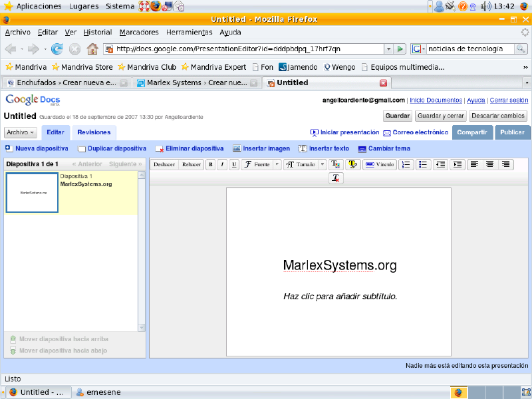This screenshot has height=399, width=532.
Task: Align text to the right
Action: coord(506,164)
